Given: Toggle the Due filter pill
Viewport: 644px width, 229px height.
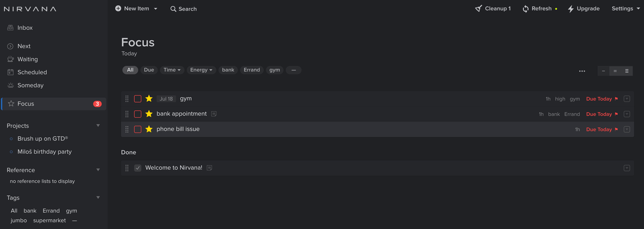Looking at the screenshot, I should click(x=149, y=70).
